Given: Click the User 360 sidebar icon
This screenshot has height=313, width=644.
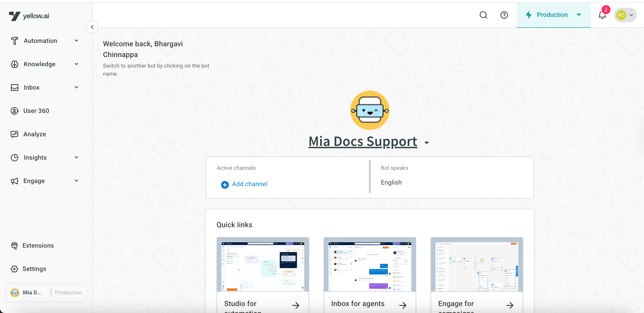Looking at the screenshot, I should click(14, 111).
